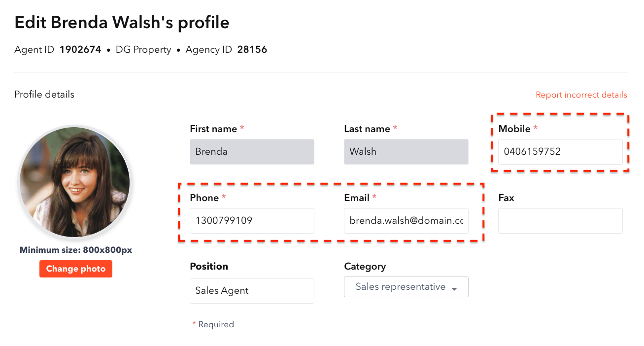Click the Phone field label

pyautogui.click(x=204, y=198)
